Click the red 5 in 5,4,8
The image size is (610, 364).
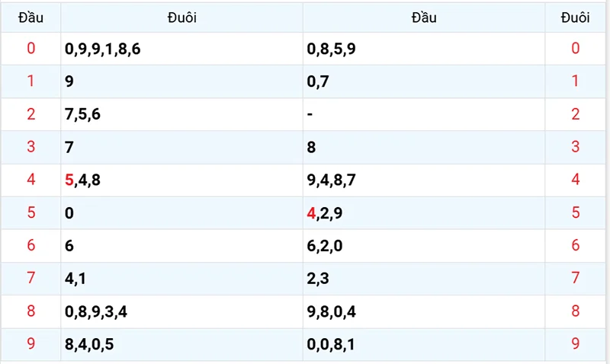coord(69,180)
